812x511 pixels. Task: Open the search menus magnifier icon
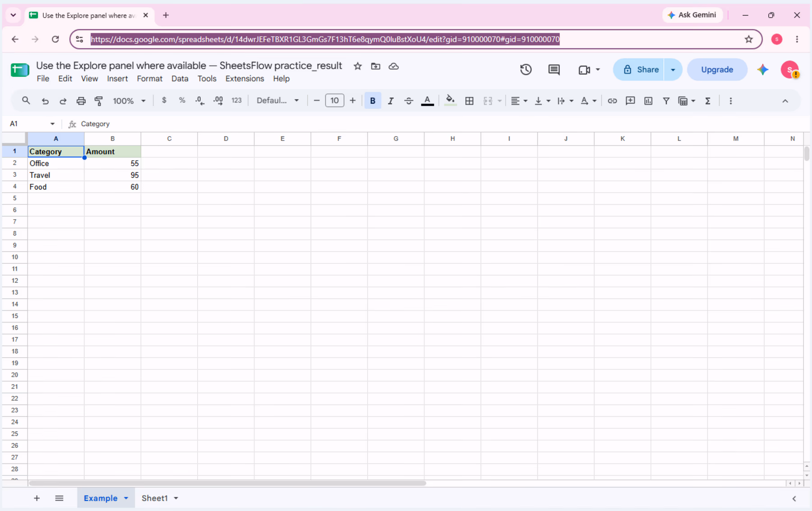click(x=26, y=101)
